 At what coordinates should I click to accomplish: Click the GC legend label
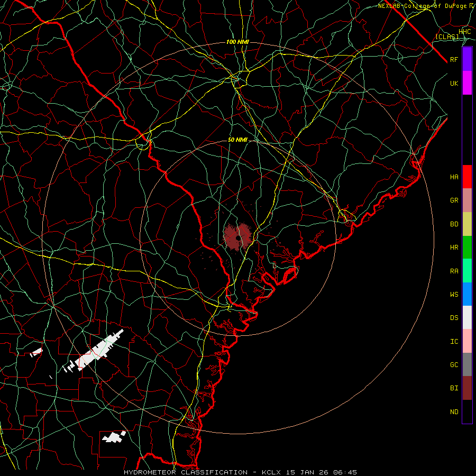(x=454, y=365)
